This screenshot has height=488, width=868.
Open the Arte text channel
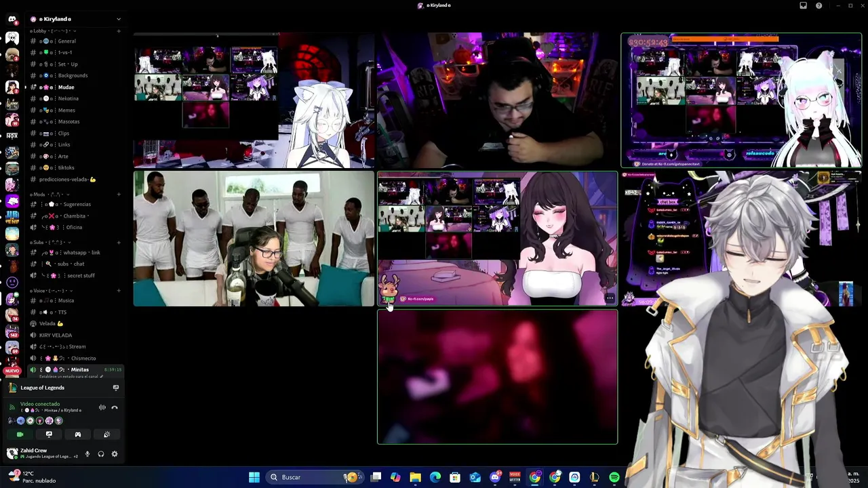[75, 157]
